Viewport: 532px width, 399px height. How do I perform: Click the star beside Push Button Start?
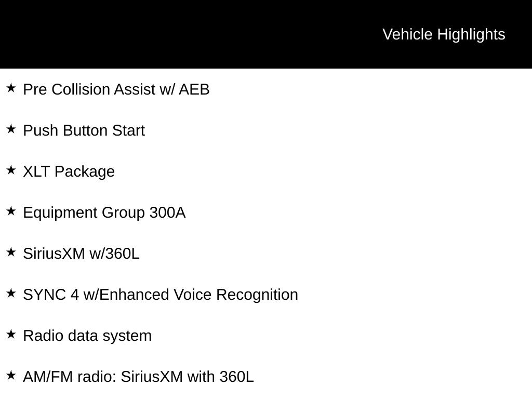(11, 129)
